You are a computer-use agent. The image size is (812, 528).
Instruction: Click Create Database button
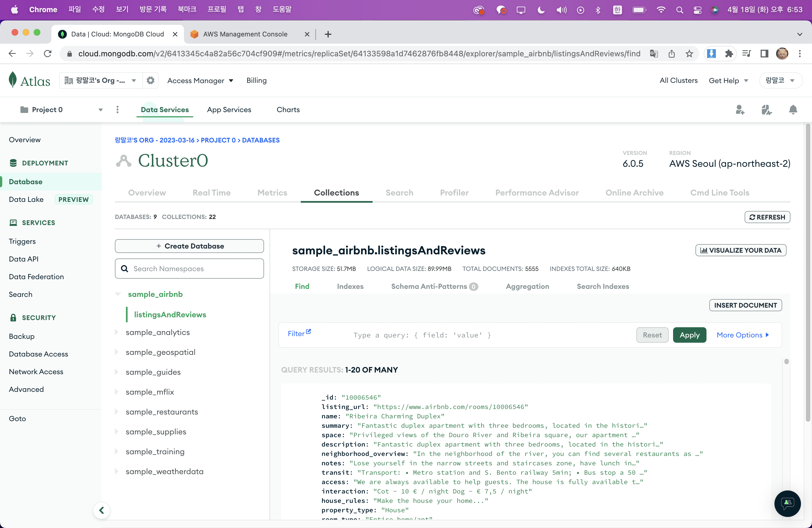pyautogui.click(x=189, y=246)
